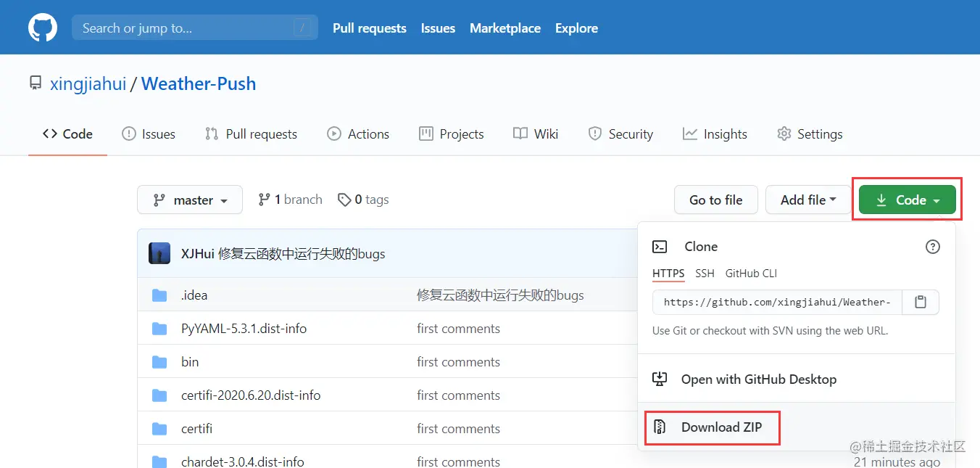Viewport: 980px width, 468px height.
Task: Open Marketplace in top navigation
Action: point(505,28)
